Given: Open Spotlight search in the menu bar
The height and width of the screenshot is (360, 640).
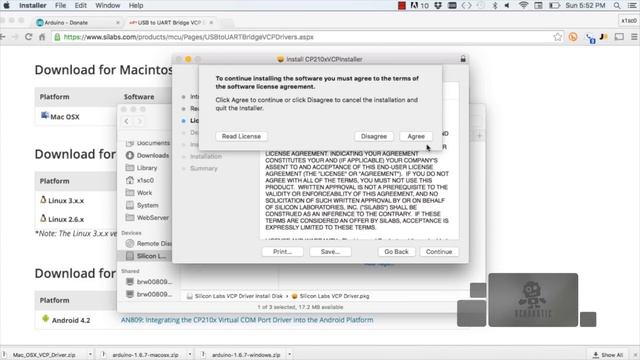Looking at the screenshot, I should click(617, 5).
